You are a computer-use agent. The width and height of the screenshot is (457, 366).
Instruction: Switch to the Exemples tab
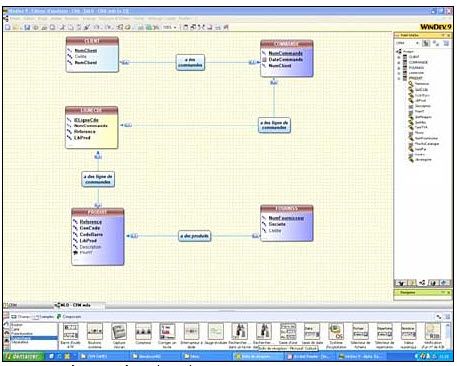pyautogui.click(x=45, y=317)
